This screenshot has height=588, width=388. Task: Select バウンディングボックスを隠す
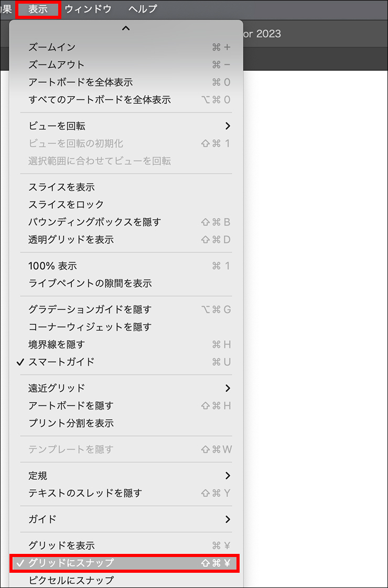pos(94,222)
